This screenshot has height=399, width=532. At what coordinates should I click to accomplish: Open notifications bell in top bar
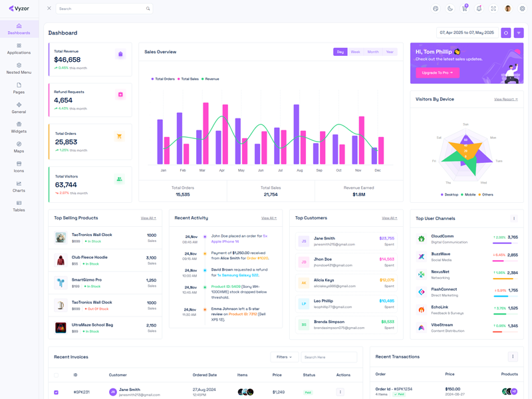479,9
